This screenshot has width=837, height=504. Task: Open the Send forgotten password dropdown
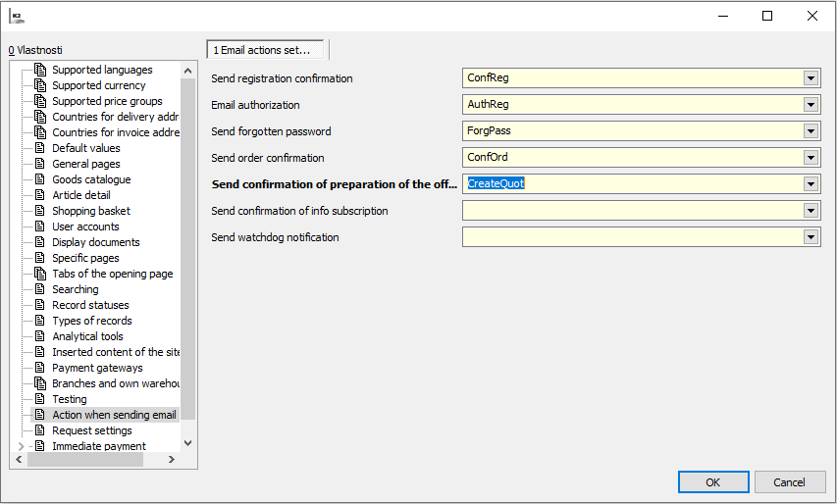coord(811,131)
